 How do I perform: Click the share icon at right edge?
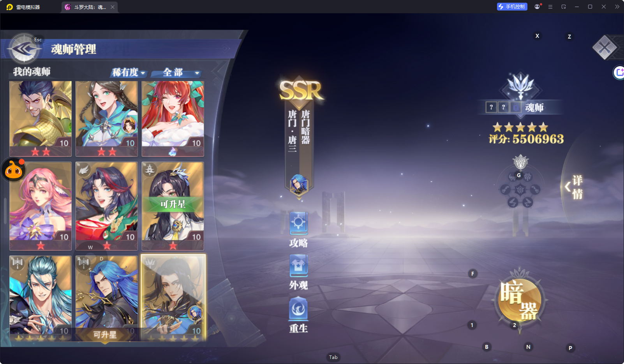pos(619,72)
